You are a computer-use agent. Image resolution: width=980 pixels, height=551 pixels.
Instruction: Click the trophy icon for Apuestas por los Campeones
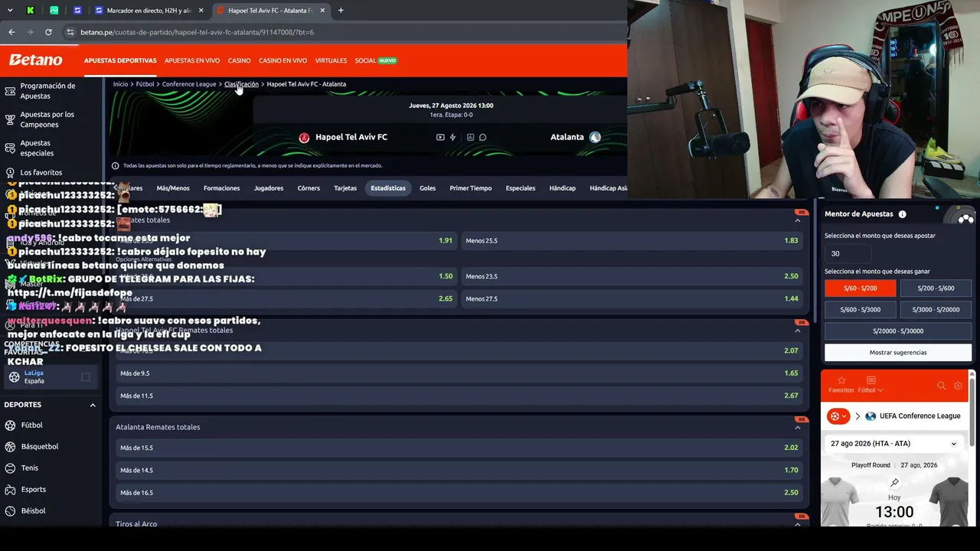[x=10, y=120]
